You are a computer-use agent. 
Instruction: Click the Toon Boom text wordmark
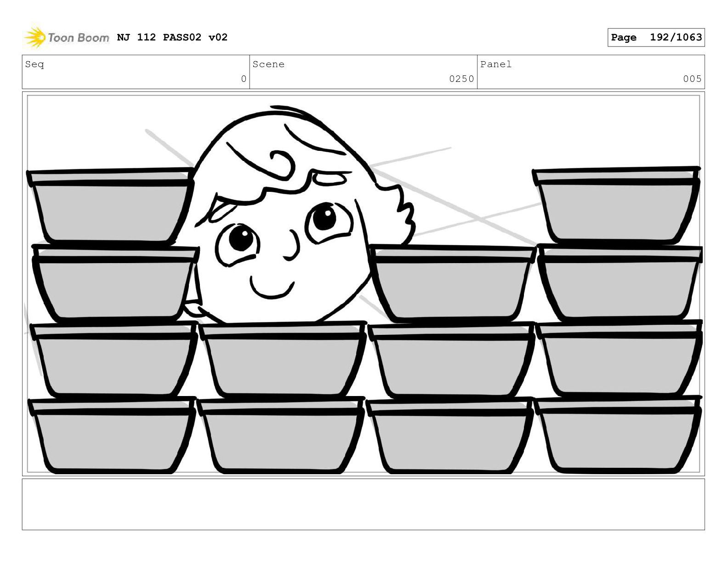click(79, 38)
